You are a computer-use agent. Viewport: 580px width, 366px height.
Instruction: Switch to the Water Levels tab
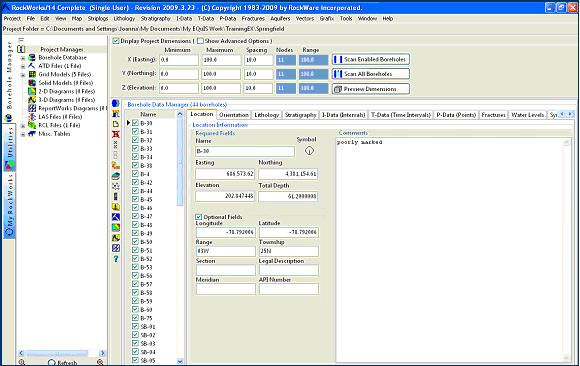coord(527,115)
